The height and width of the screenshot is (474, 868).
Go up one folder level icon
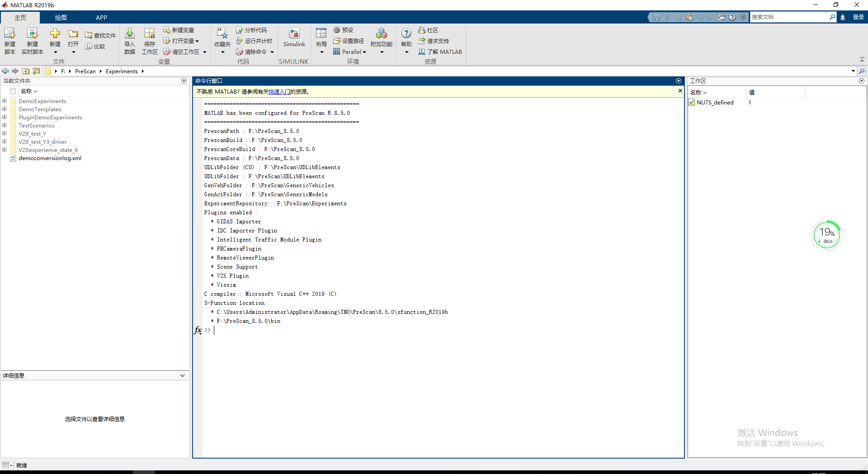click(x=26, y=71)
